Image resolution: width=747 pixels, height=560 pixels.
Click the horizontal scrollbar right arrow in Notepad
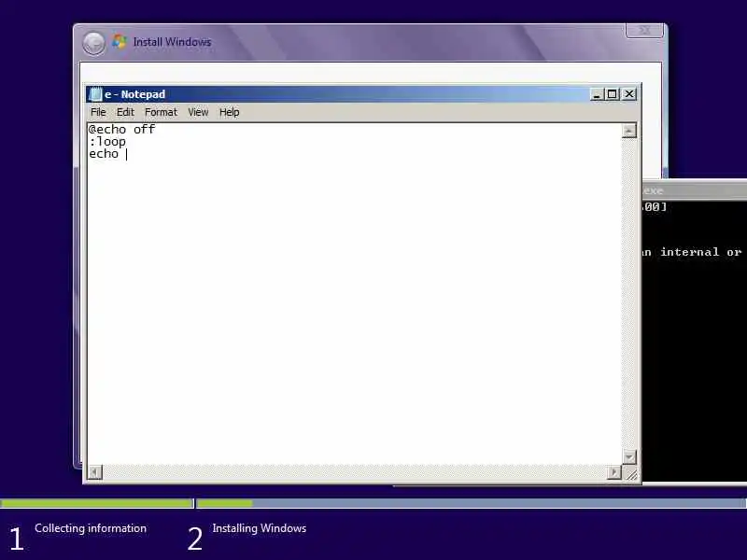(614, 472)
